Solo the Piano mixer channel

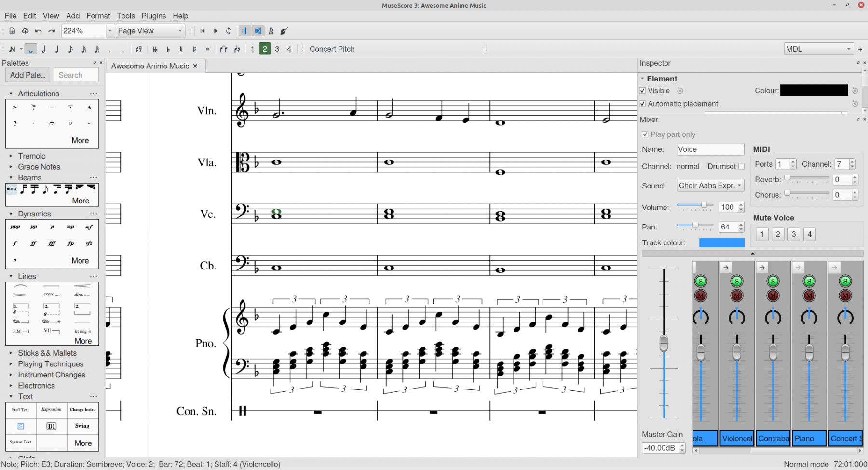809,281
